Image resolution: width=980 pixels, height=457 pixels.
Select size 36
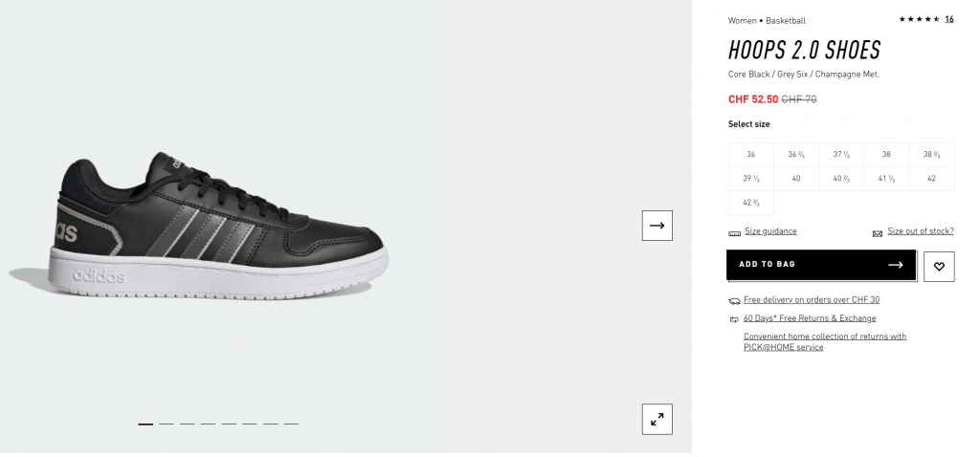point(750,154)
